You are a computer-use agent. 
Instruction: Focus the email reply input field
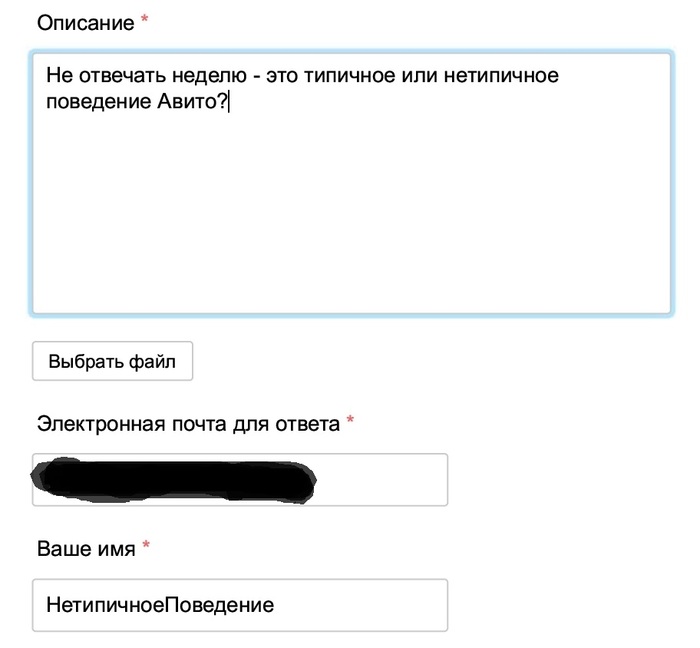[380, 480]
